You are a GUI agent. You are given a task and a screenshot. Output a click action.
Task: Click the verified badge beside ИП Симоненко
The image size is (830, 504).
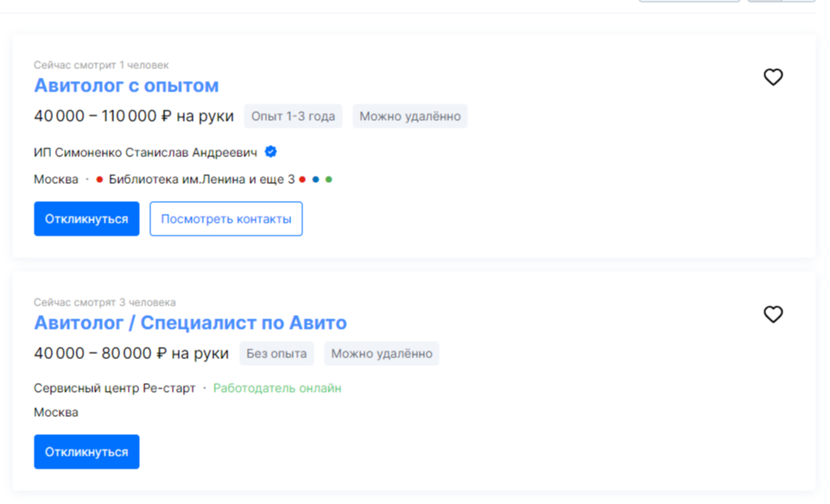(x=270, y=152)
